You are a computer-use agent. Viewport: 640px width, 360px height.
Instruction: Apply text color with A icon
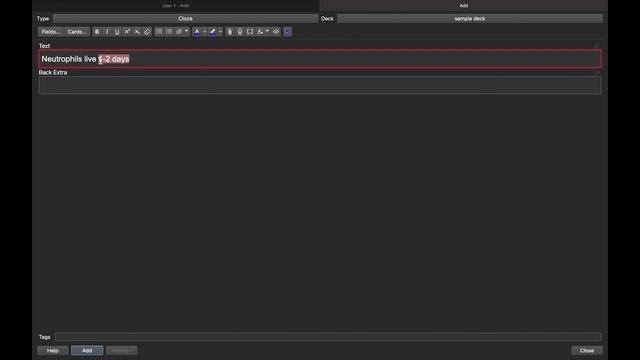[x=197, y=32]
